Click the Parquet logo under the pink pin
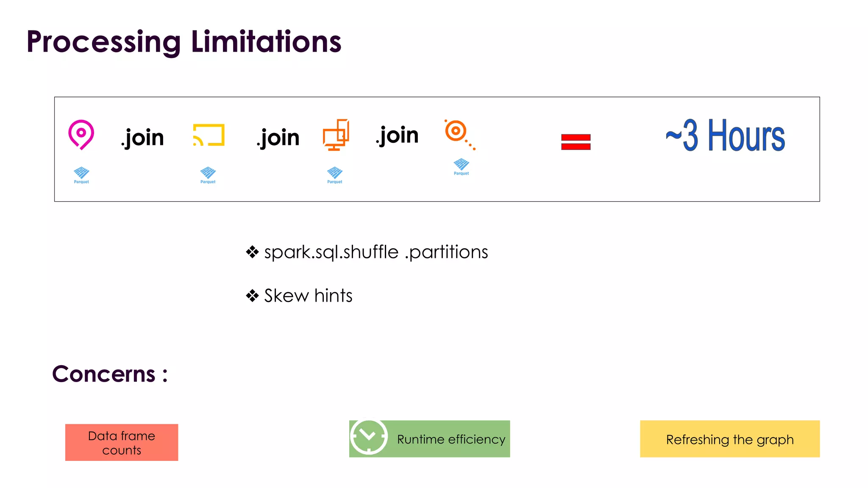This screenshot has width=868, height=488. pos(81,175)
